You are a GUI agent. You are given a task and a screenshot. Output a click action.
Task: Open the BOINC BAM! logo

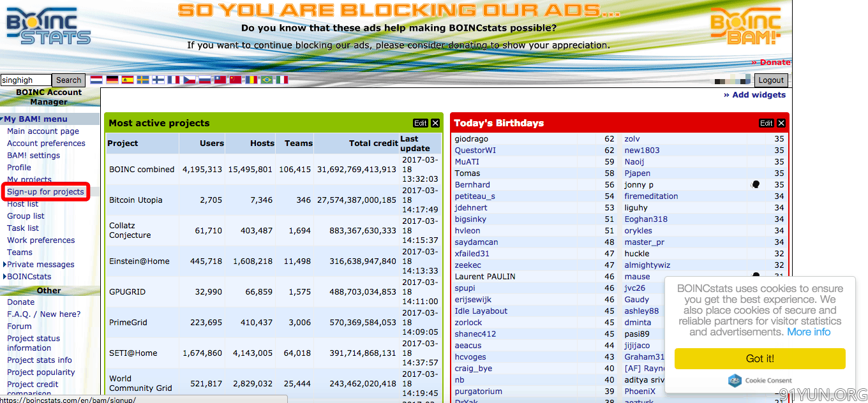tap(745, 26)
